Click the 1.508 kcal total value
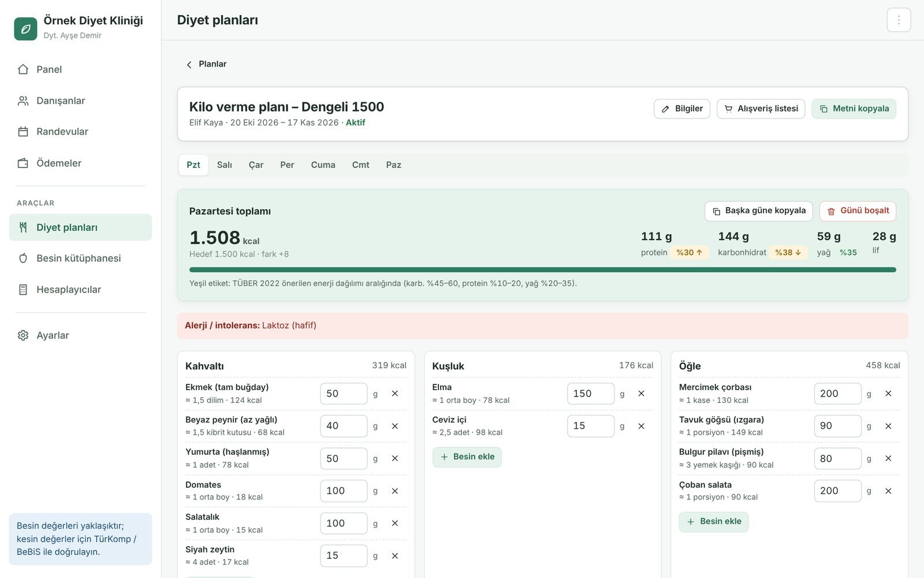 [x=224, y=238]
